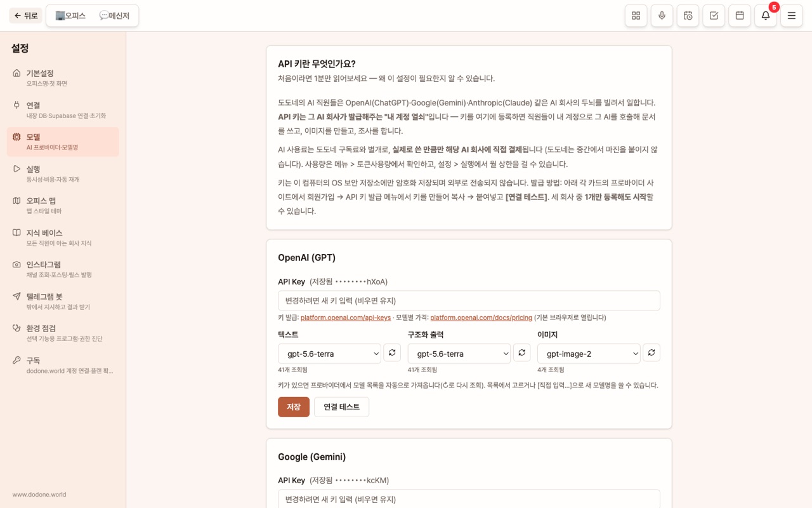Open 인스타그램 settings section
Image resolution: width=812 pixels, height=508 pixels.
[x=63, y=269]
